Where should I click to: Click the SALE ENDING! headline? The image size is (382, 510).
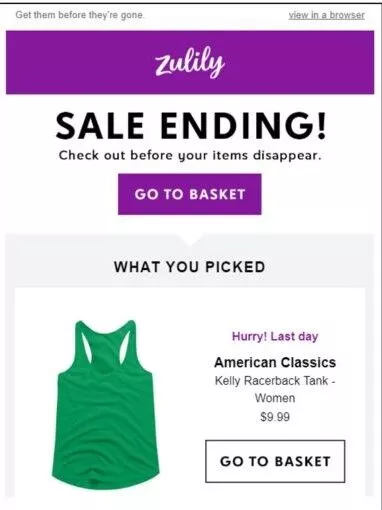click(191, 126)
